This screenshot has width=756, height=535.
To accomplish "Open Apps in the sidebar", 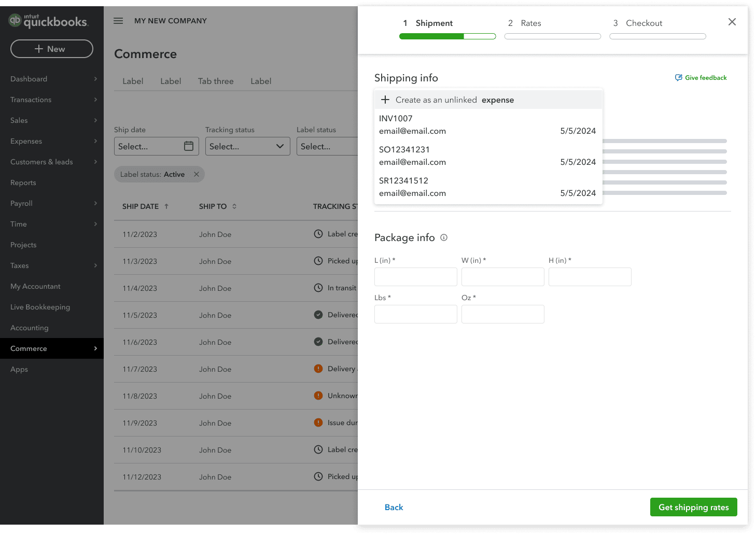I will tap(52, 369).
